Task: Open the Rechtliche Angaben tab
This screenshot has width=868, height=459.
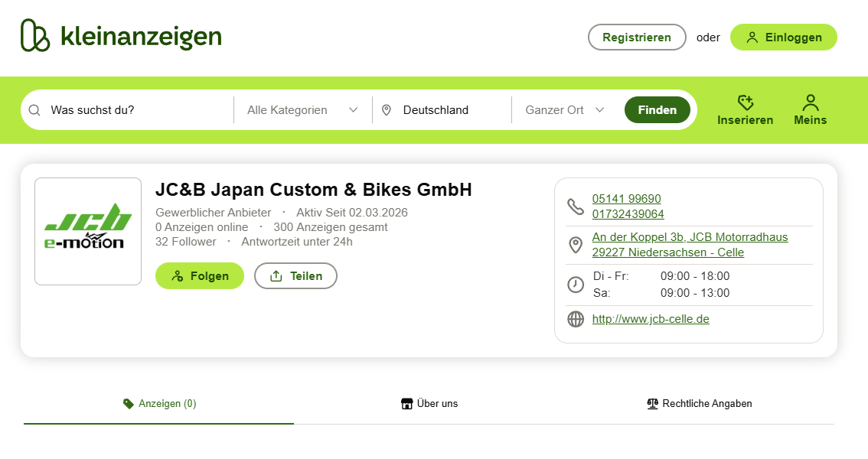Action: 700,403
